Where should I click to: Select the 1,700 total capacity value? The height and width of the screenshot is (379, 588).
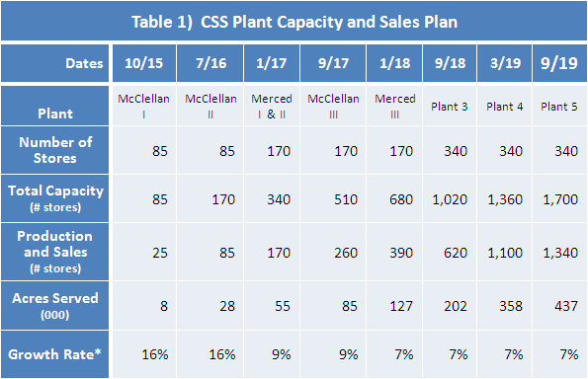click(x=560, y=199)
